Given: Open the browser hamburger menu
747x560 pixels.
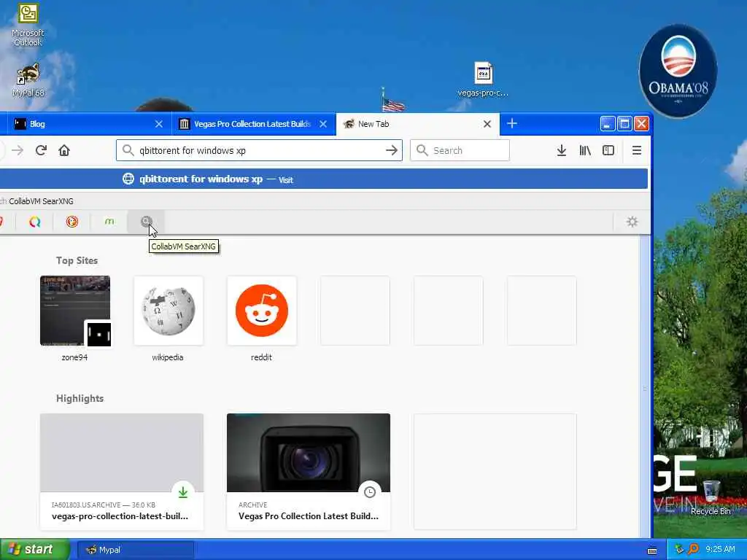Looking at the screenshot, I should [x=637, y=150].
